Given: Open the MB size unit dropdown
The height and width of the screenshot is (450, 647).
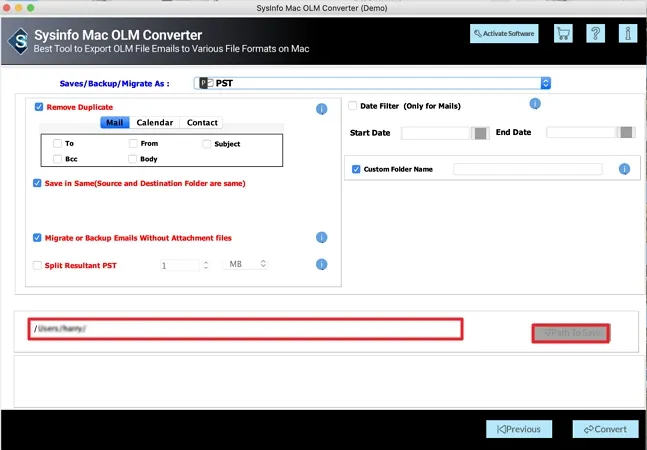Looking at the screenshot, I should tap(246, 264).
